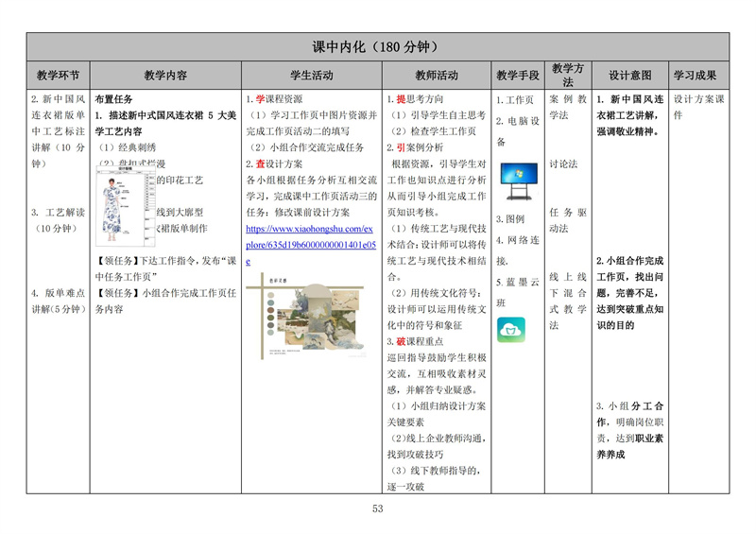Open the xiaohongshu.com explore hyperlink
This screenshot has width=756, height=534.
coord(311,245)
